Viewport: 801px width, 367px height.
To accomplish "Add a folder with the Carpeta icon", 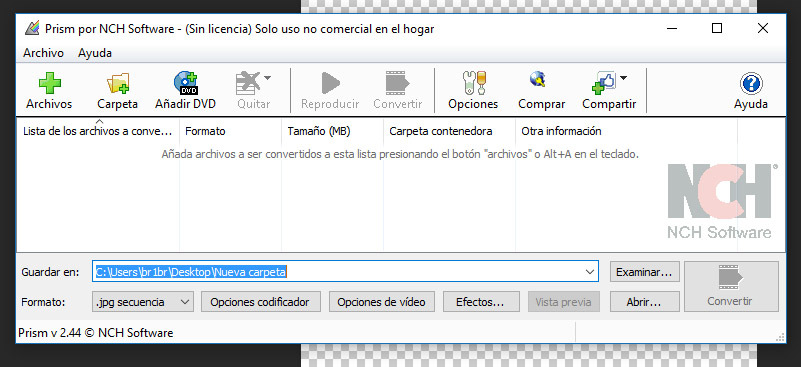I will tap(117, 83).
